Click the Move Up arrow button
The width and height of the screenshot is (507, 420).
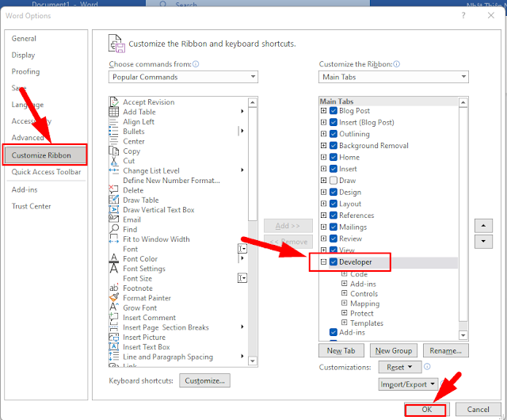(x=483, y=226)
